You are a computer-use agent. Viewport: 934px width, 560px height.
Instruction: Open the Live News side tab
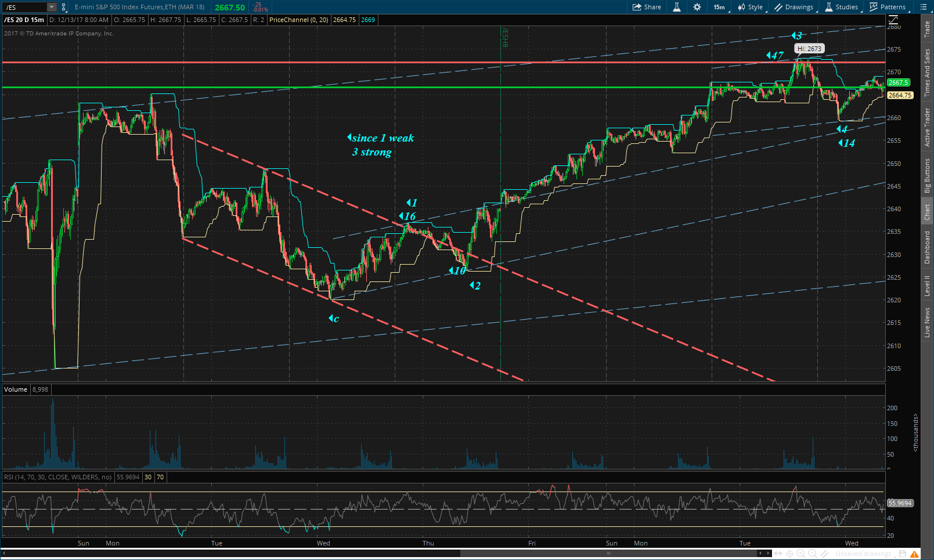[x=928, y=323]
